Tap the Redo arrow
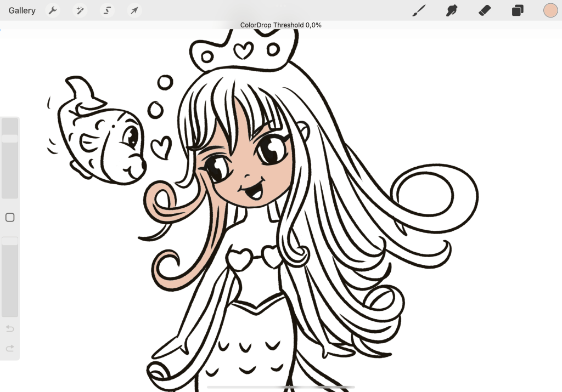Image resolution: width=562 pixels, height=392 pixels. [x=10, y=348]
